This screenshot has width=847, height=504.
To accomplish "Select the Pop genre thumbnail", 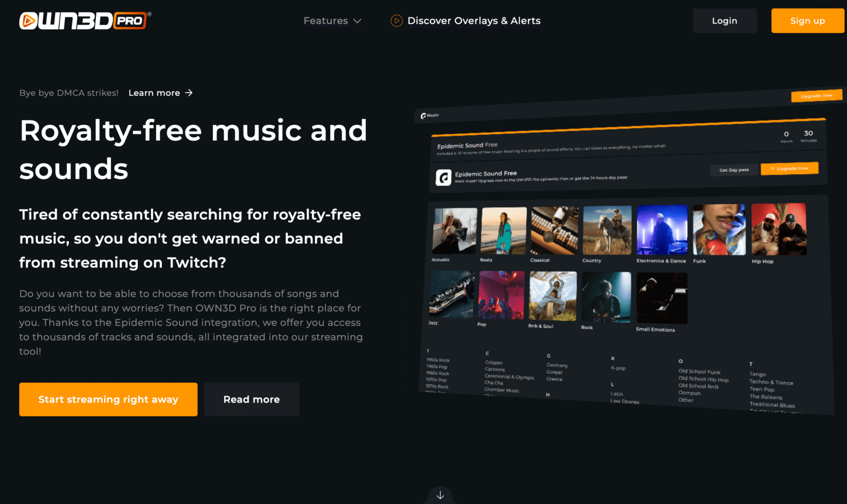I will point(501,295).
